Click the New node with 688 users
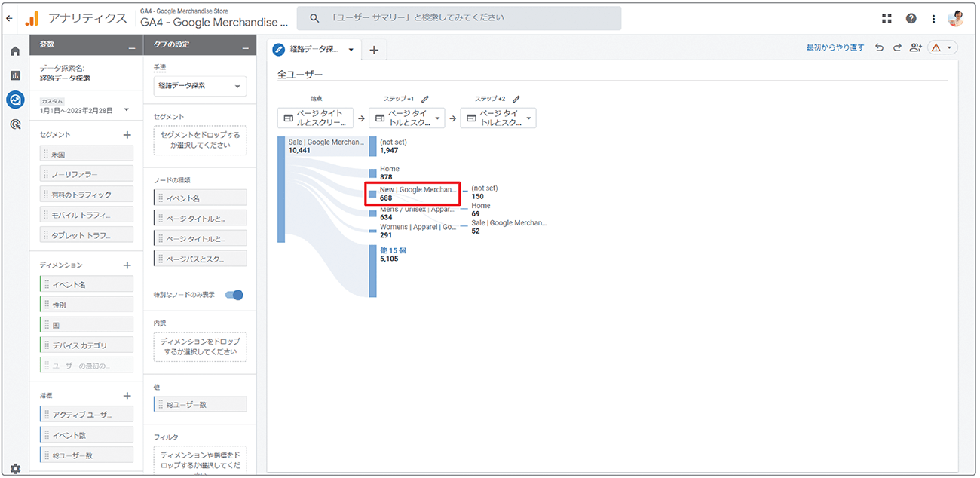Screen dimensions: 980x478 (x=373, y=194)
